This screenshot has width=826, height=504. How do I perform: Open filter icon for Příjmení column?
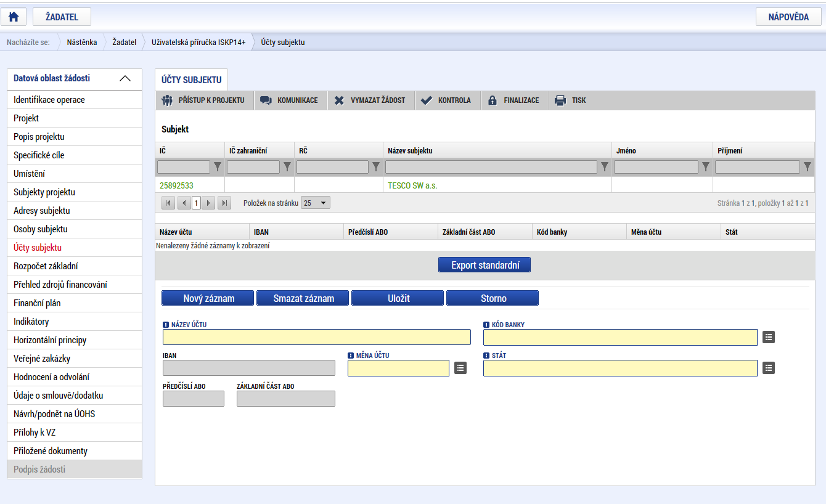pyautogui.click(x=807, y=166)
